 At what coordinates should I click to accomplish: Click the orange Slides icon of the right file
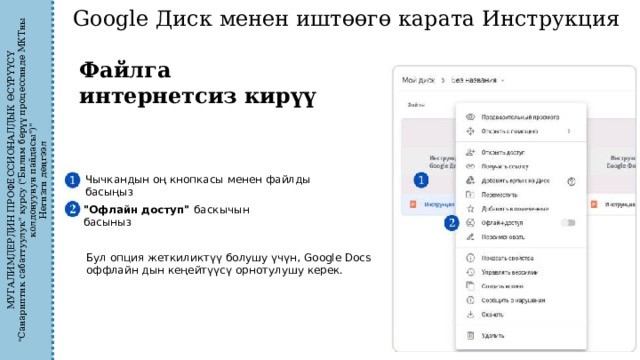594,204
